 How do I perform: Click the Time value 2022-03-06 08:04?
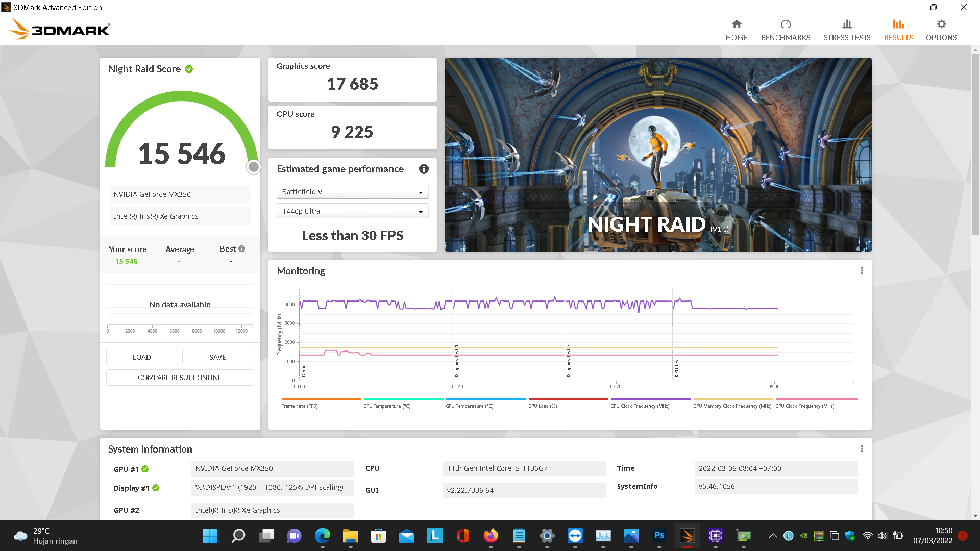776,468
